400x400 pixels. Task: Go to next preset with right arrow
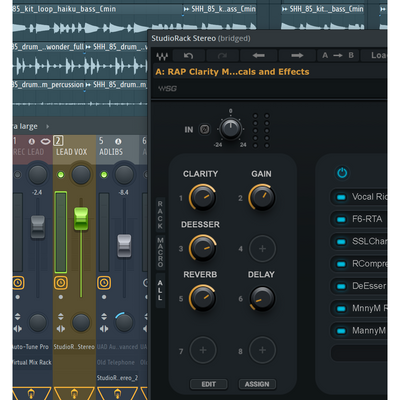[x=297, y=56]
